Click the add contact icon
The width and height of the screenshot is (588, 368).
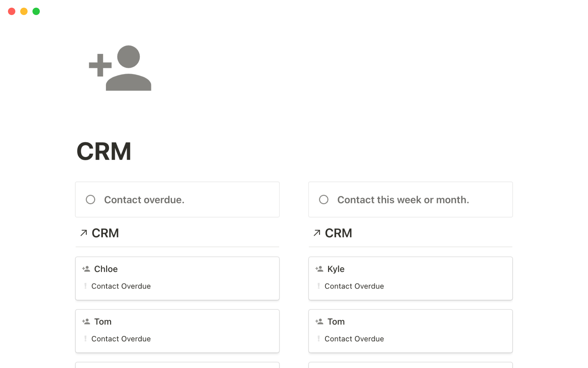point(120,68)
